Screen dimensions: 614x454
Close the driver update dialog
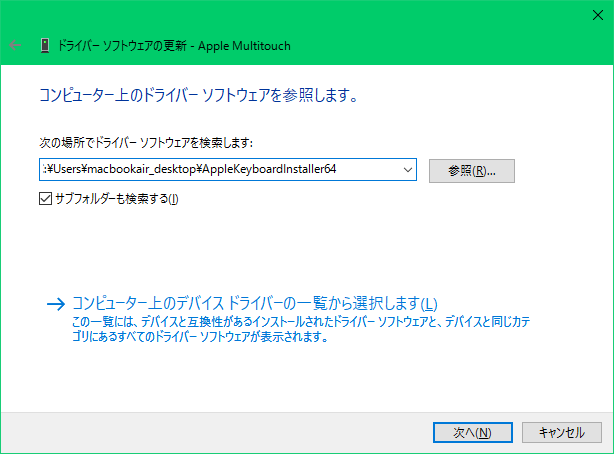tap(598, 15)
